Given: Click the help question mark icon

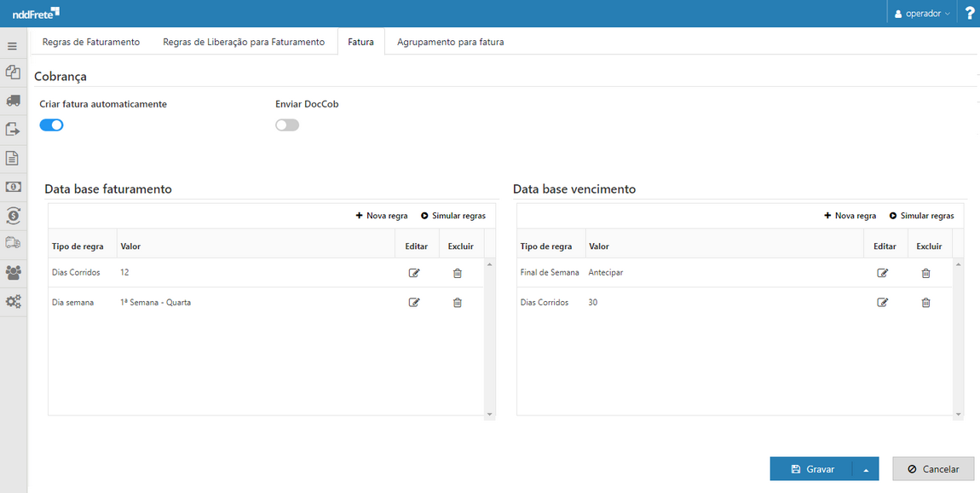Looking at the screenshot, I should click(x=970, y=13).
